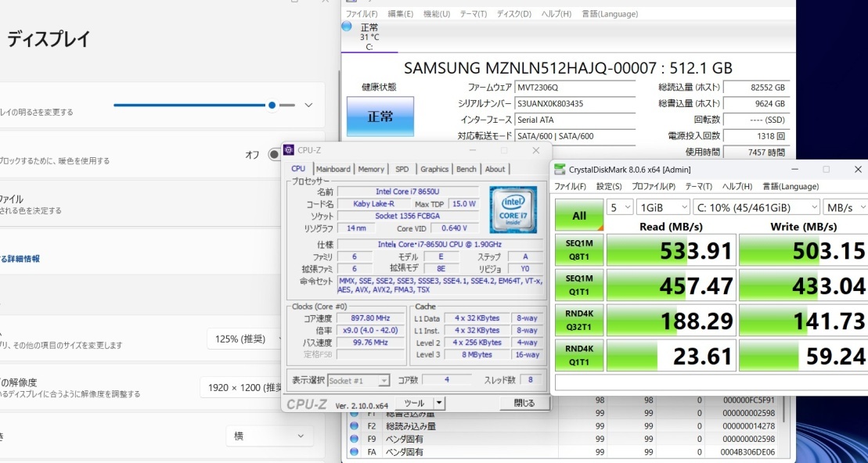Viewport: 868px width, 463px height.
Task: Open ヘルプ(H) menu in CrystalDiskMark
Action: click(737, 186)
